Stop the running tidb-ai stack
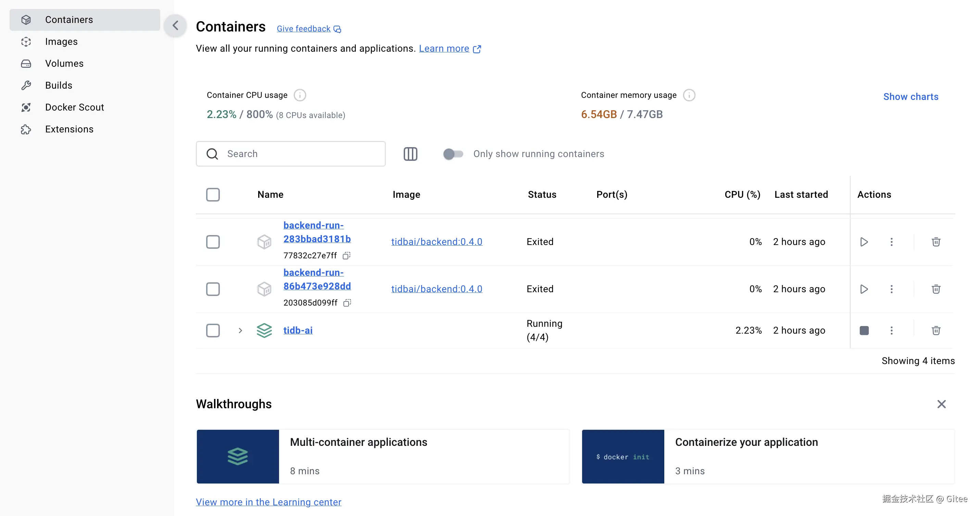Screen dimensions: 980x516 coord(864,331)
